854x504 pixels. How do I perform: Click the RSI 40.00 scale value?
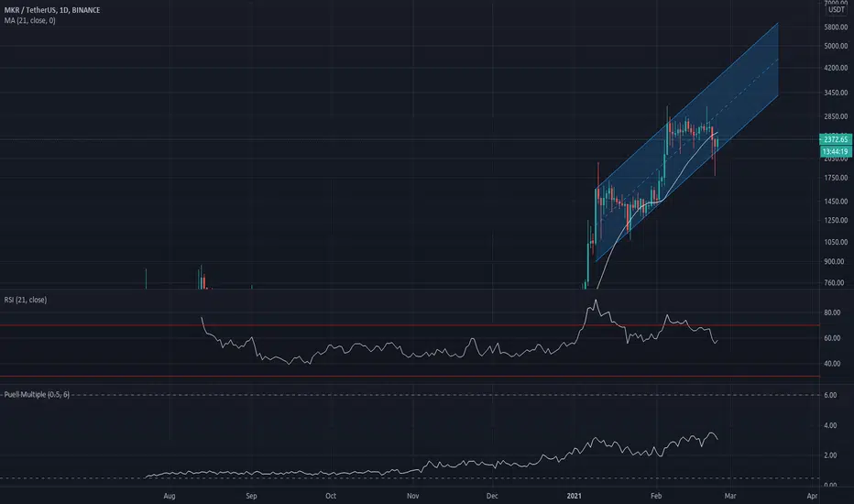pos(832,364)
